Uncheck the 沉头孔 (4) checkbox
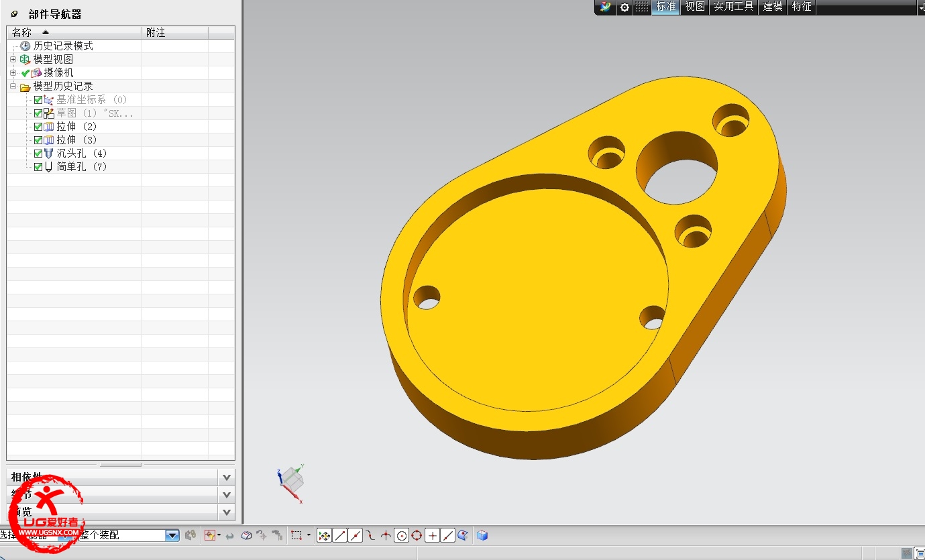The height and width of the screenshot is (560, 925). (x=38, y=154)
